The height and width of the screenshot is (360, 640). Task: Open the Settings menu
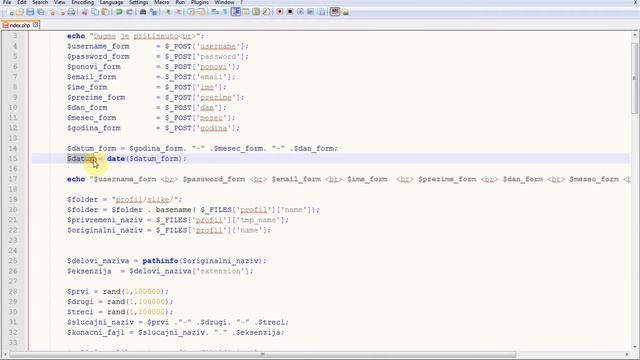click(138, 2)
